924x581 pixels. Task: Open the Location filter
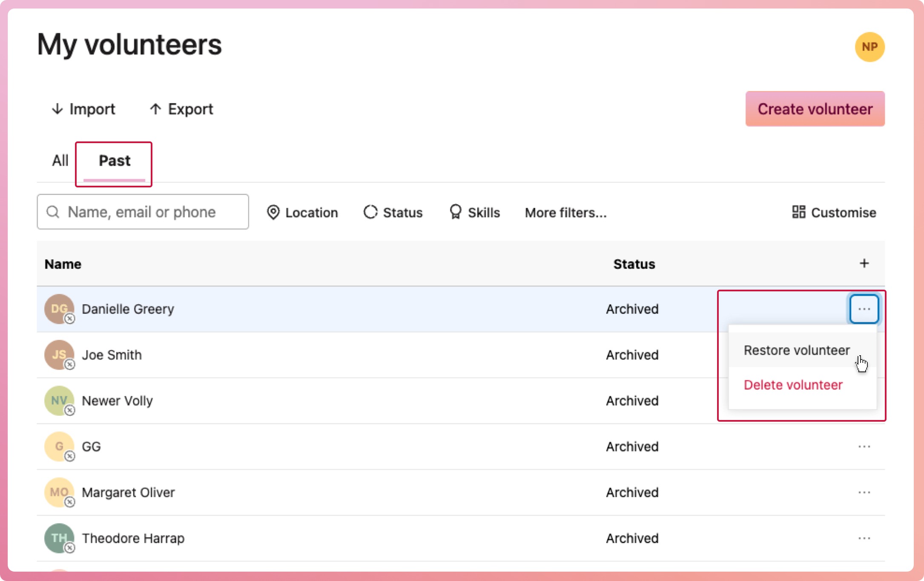302,212
